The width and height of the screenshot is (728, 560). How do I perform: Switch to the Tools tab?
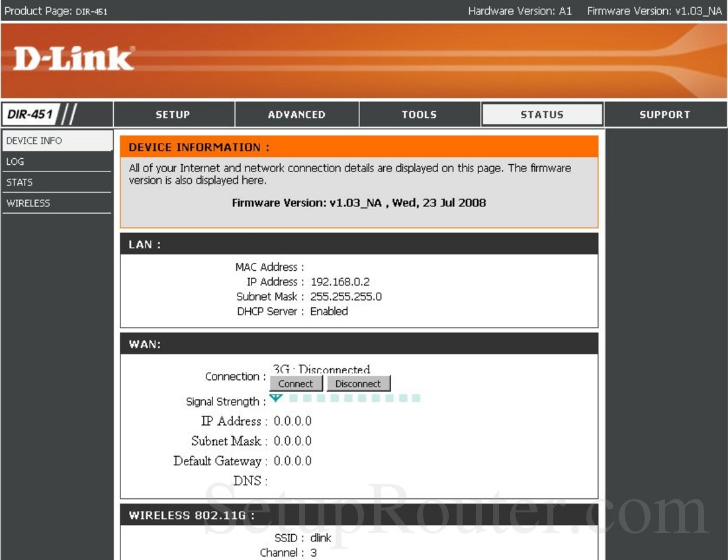[x=419, y=115]
